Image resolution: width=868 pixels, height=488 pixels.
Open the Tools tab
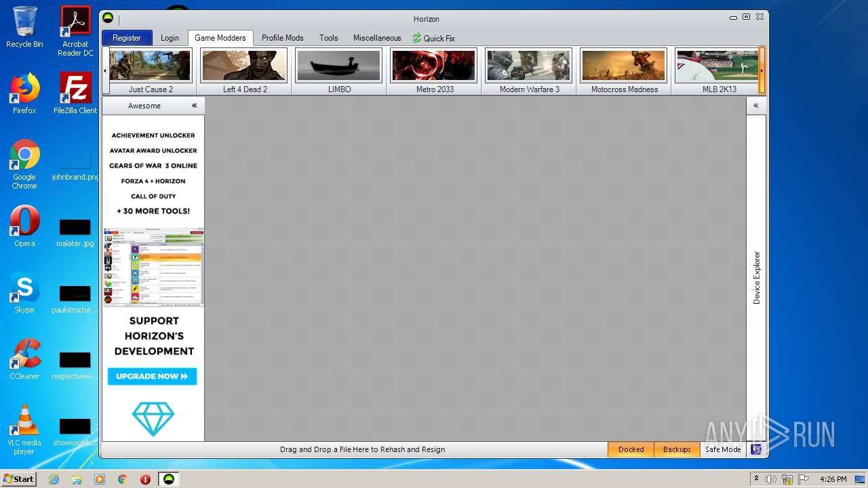pyautogui.click(x=329, y=38)
